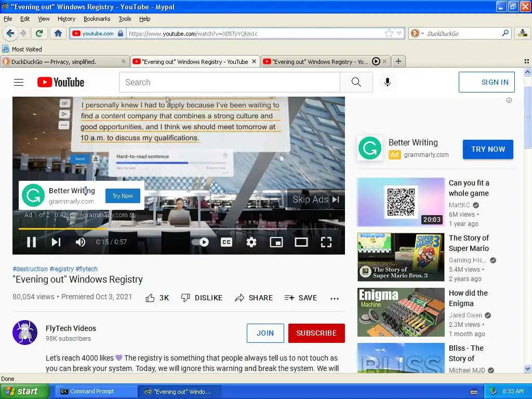Click the JOIN channel button
Viewport: 532px width, 399px height.
[265, 333]
